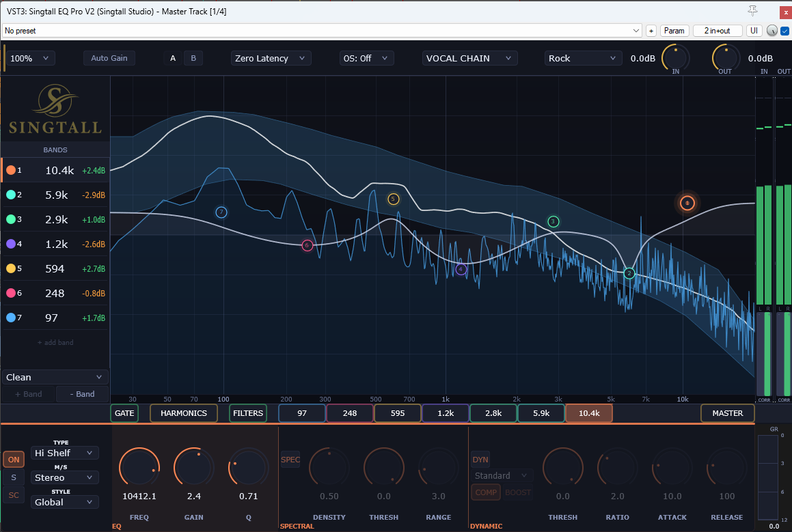Click the plugin bypass knob icon

[x=771, y=31]
